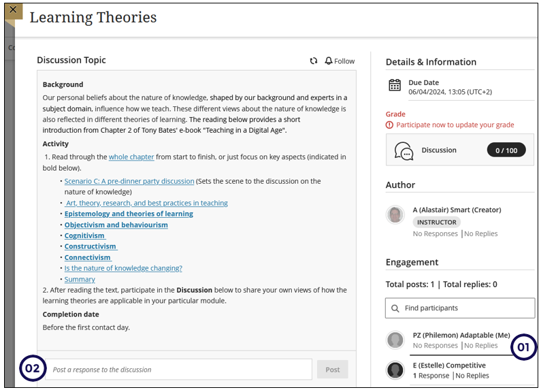The height and width of the screenshot is (392, 541).
Task: Click the Discussion speech bubble icon
Action: [404, 151]
